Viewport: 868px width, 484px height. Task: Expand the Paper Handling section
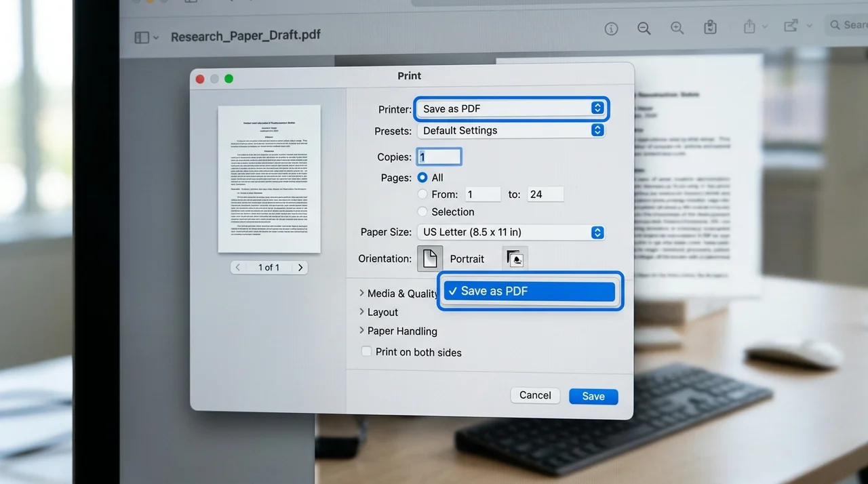(x=361, y=331)
